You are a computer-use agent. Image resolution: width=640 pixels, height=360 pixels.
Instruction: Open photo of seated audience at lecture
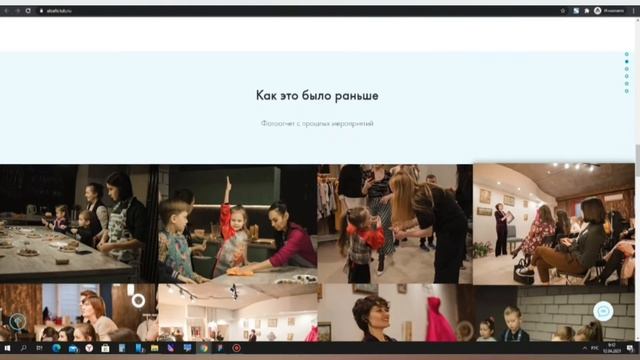pos(554,224)
